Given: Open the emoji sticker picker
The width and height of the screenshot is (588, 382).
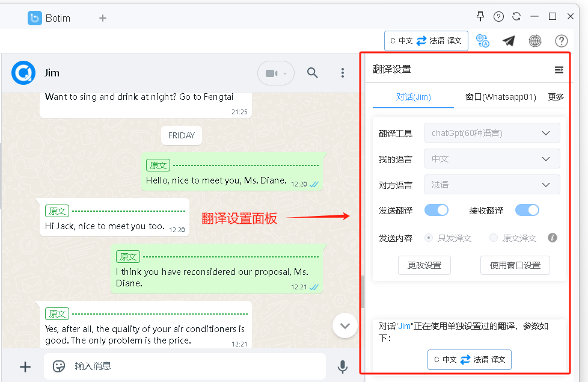Looking at the screenshot, I should click(59, 366).
